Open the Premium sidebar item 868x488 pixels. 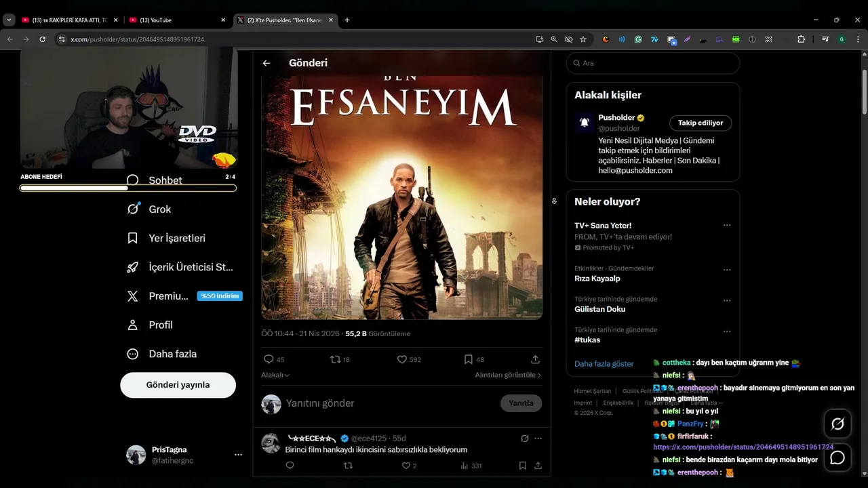coord(184,296)
